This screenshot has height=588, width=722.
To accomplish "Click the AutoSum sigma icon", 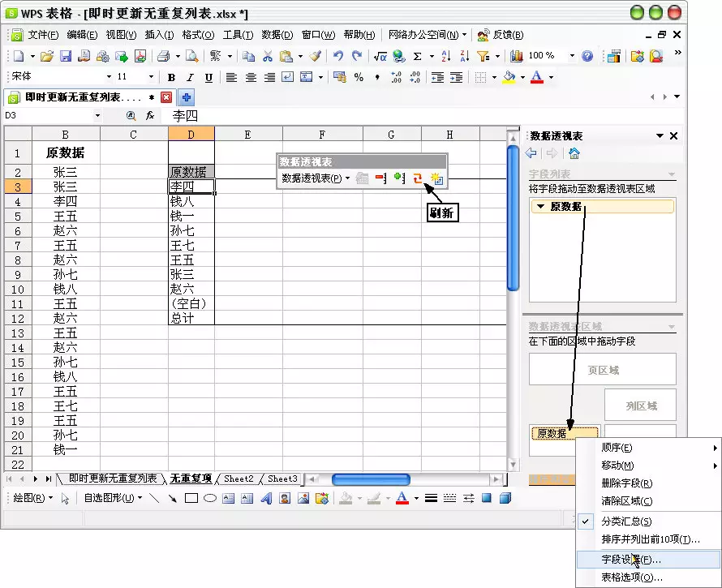I will pos(417,56).
